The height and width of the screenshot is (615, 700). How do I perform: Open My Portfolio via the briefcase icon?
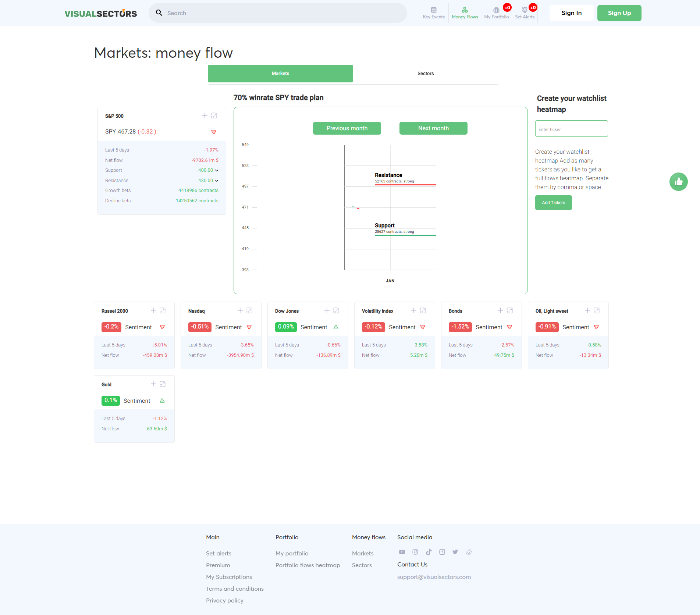(496, 10)
